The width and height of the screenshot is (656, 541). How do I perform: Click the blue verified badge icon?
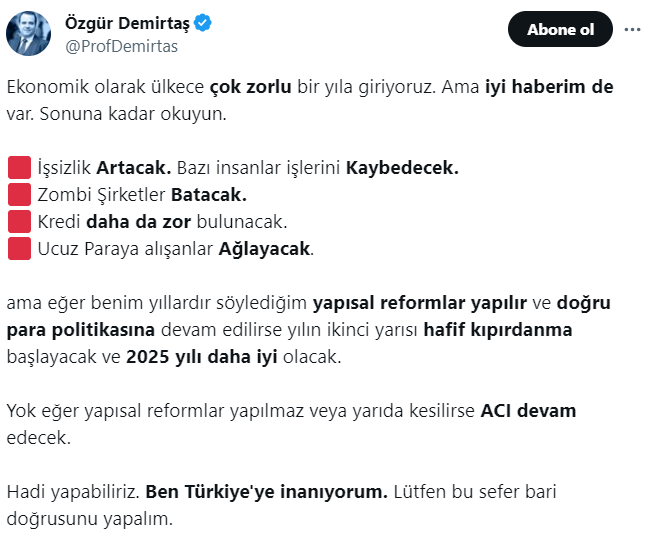[x=203, y=23]
